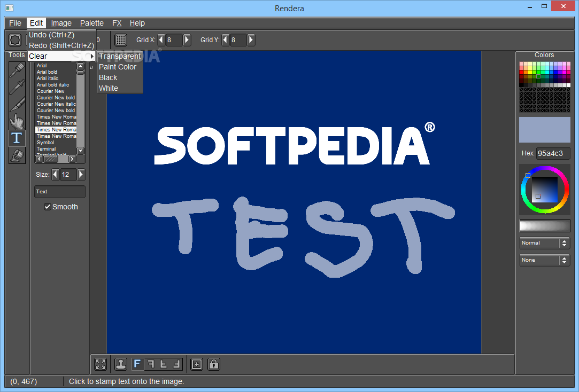Image resolution: width=579 pixels, height=392 pixels.
Task: Click the rubber stamp clone icon
Action: 121,364
